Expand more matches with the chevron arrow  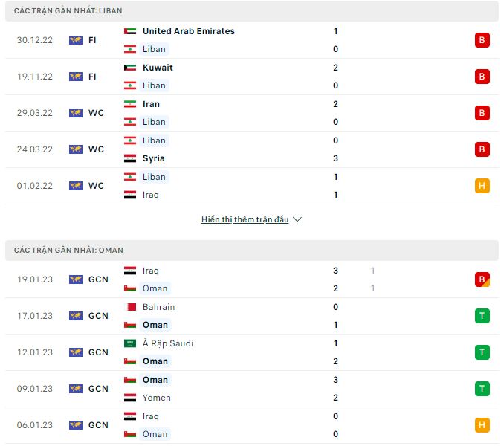(297, 220)
